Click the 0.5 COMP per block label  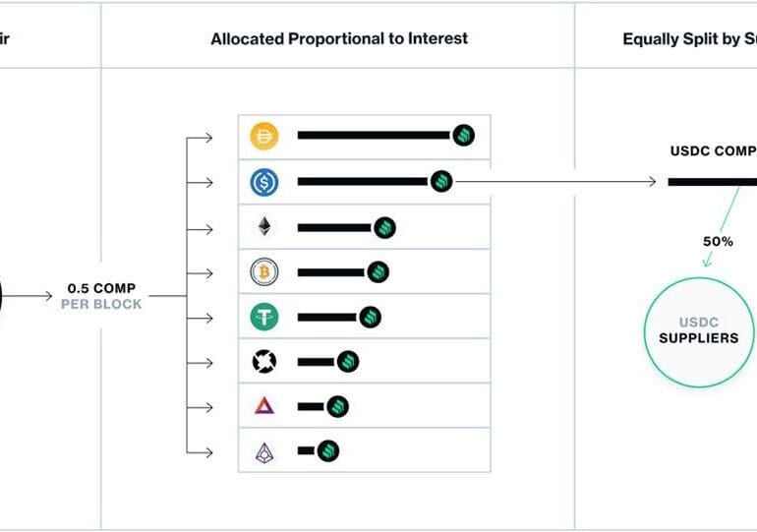click(101, 296)
